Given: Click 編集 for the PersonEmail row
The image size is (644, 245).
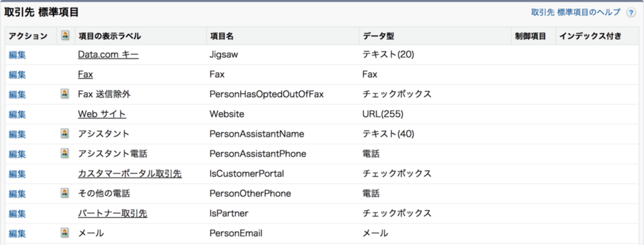Looking at the screenshot, I should tap(17, 233).
